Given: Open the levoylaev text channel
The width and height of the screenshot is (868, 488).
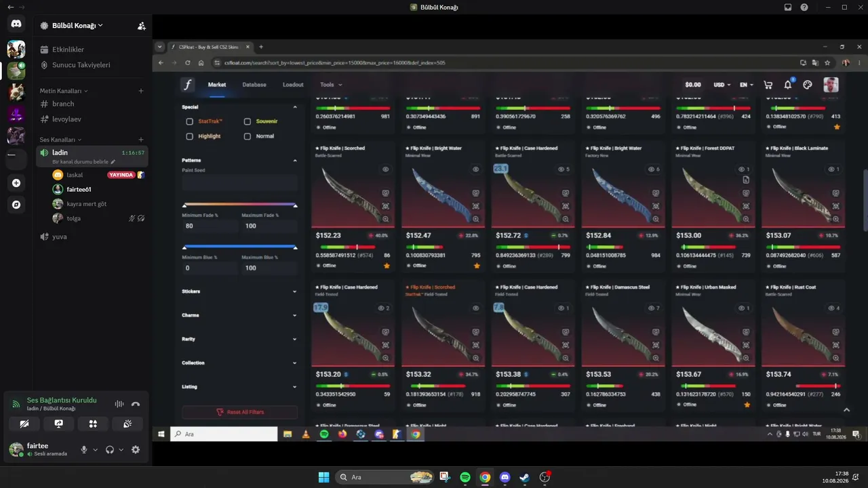Looking at the screenshot, I should 92,119.
